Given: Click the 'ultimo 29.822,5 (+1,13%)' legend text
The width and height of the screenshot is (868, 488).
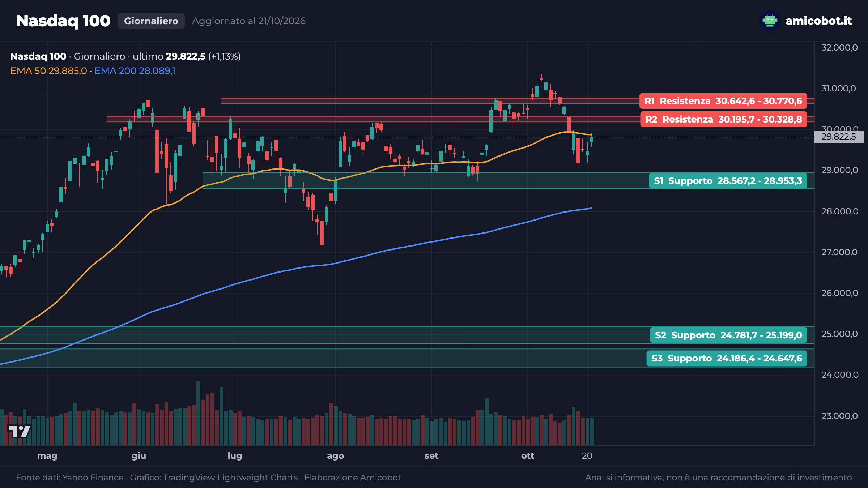Looking at the screenshot, I should [187, 56].
